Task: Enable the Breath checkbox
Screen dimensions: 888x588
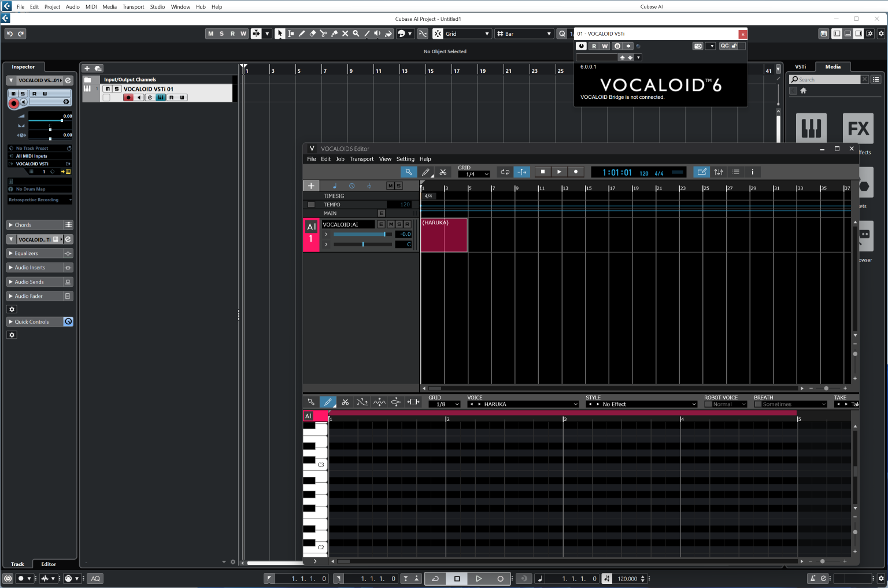Action: 758,404
